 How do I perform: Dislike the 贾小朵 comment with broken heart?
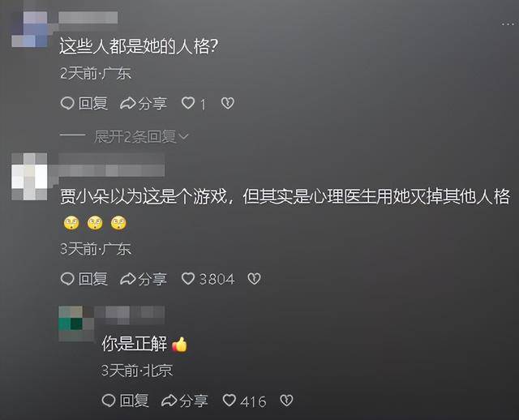pyautogui.click(x=254, y=279)
